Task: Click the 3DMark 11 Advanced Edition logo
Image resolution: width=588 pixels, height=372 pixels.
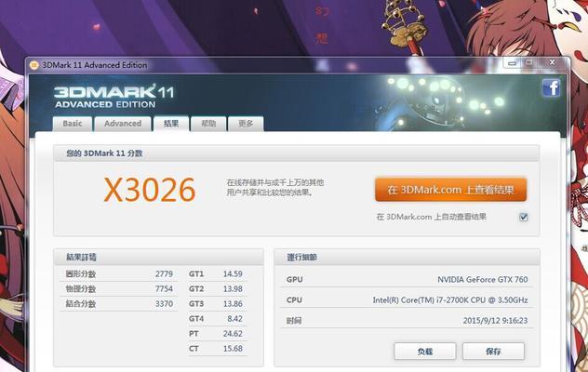Action: 114,97
